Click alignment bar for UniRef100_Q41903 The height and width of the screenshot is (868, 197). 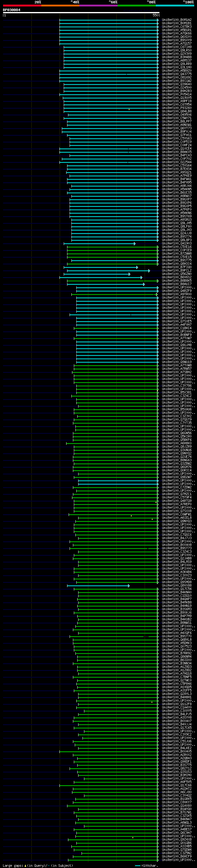coord(100,243)
